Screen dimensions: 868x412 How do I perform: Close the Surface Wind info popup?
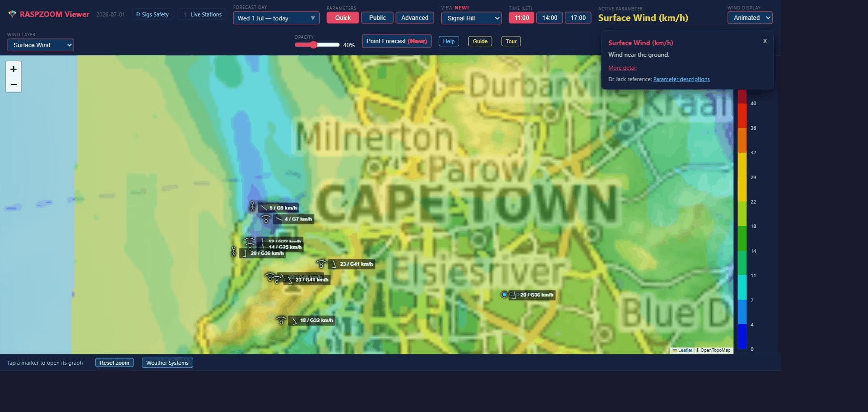pyautogui.click(x=765, y=41)
